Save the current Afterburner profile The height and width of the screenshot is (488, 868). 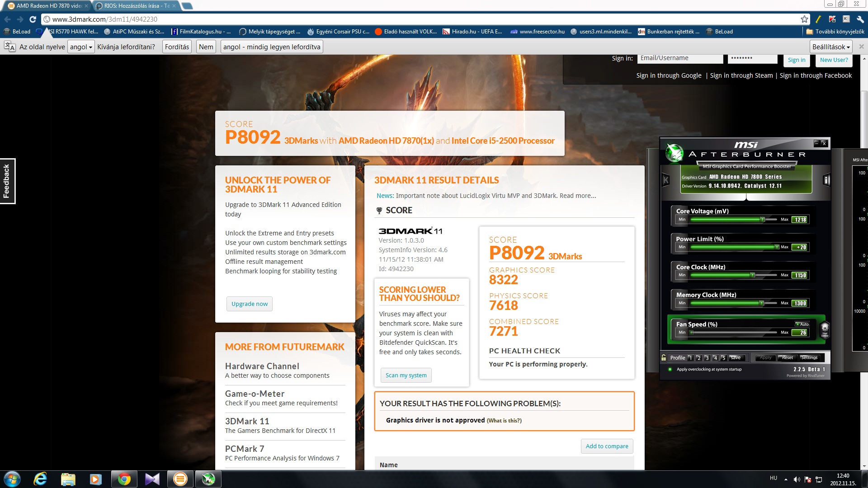click(x=736, y=357)
